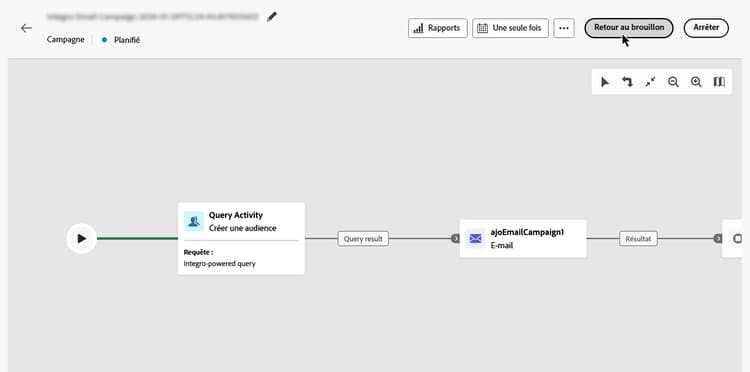
Task: Click the Query Activity audience icon
Action: [x=194, y=221]
